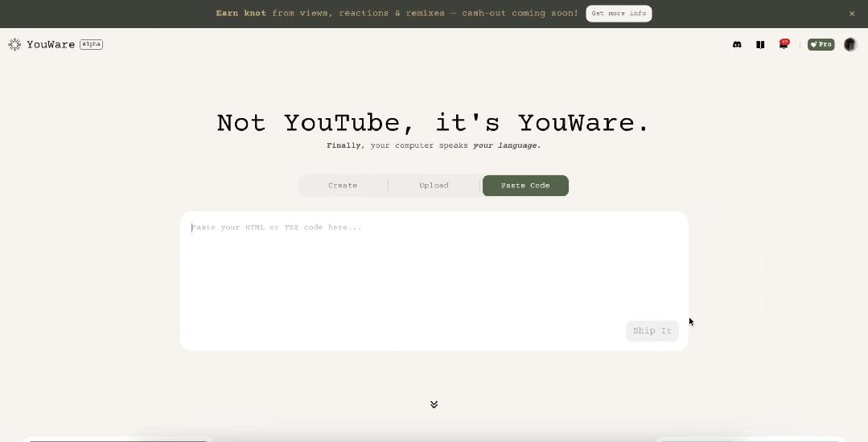
Task: Dismiss the top announcement banner
Action: 852,14
